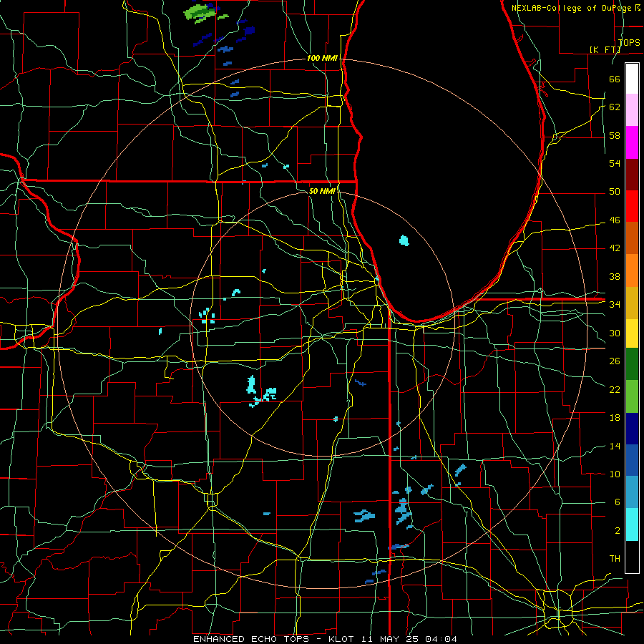Click the "50 NMI" range ring label
The height and width of the screenshot is (644, 644).
(x=322, y=191)
